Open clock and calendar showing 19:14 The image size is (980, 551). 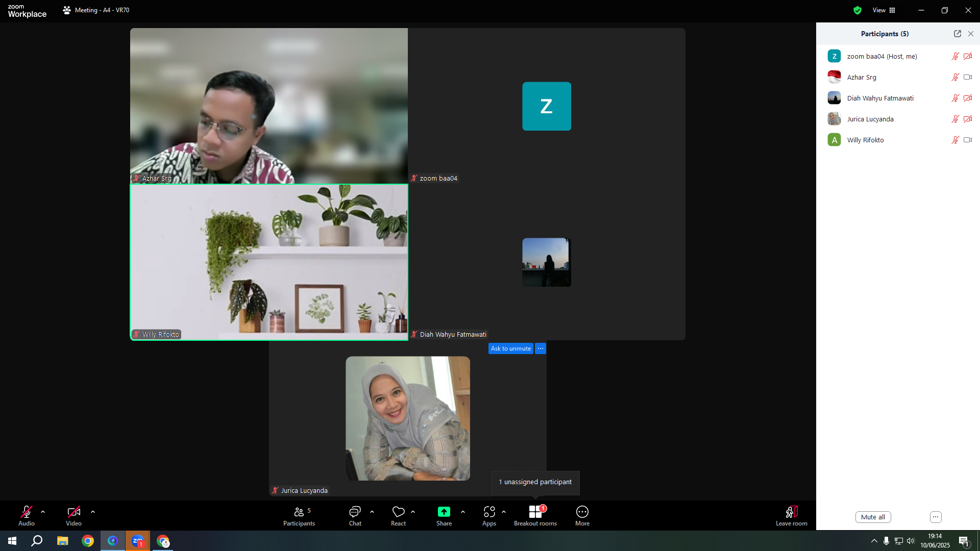(x=935, y=541)
